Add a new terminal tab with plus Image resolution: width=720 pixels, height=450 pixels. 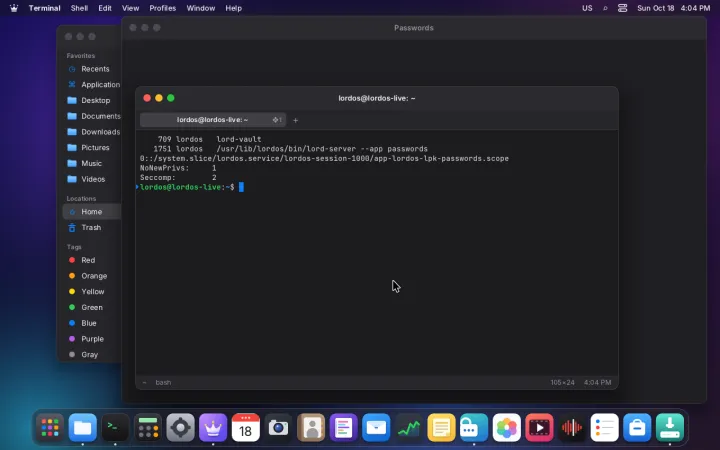coord(295,120)
